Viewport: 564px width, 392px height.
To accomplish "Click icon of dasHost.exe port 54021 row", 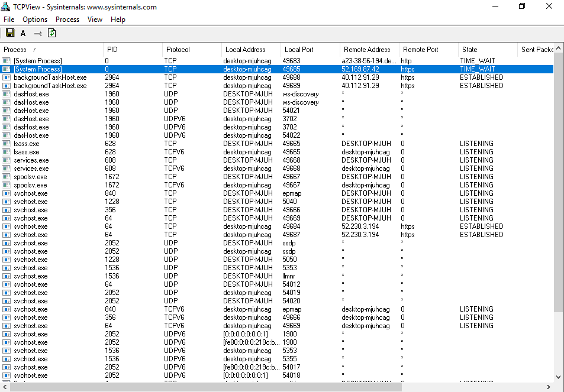I will coord(7,111).
